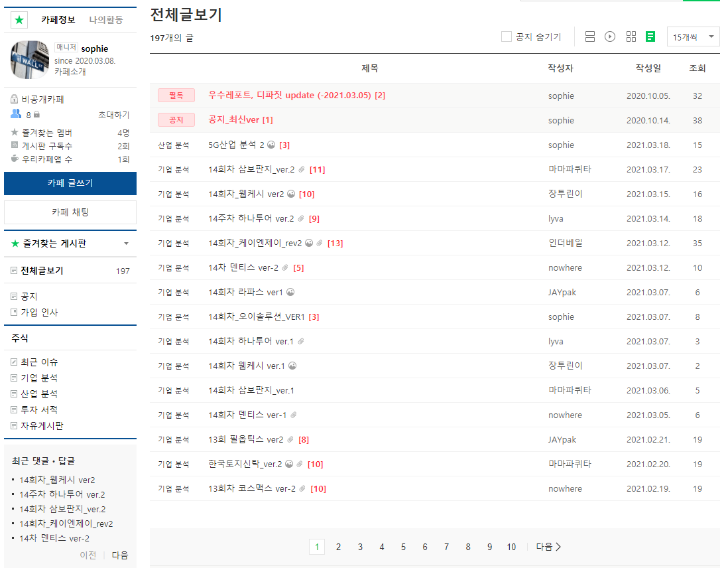
Task: Select the basic list view icon
Action: click(589, 36)
